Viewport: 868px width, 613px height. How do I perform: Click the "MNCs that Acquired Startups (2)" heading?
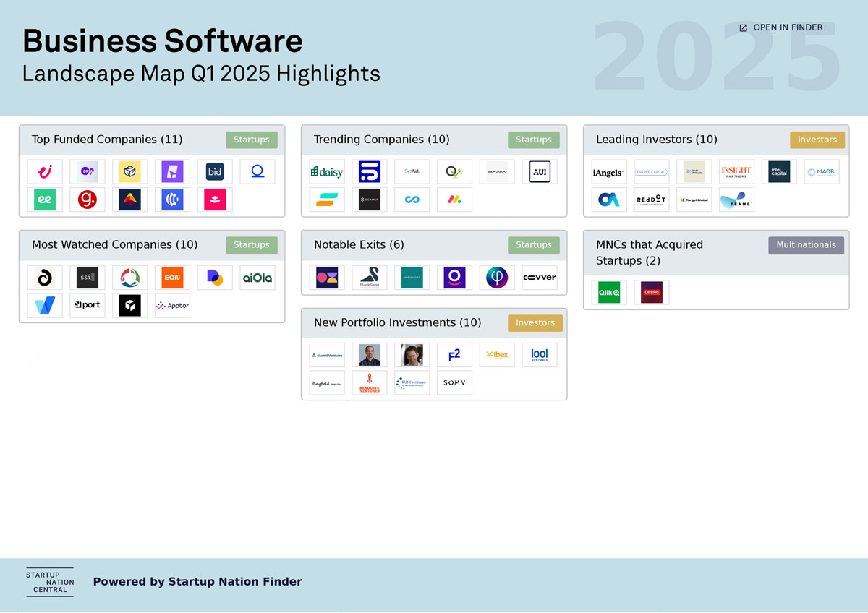click(x=650, y=252)
